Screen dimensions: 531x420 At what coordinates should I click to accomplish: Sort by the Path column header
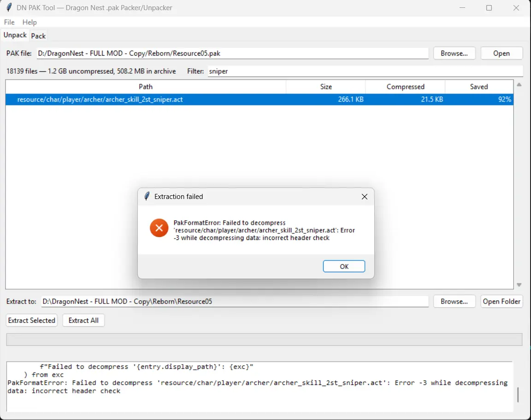(x=146, y=87)
